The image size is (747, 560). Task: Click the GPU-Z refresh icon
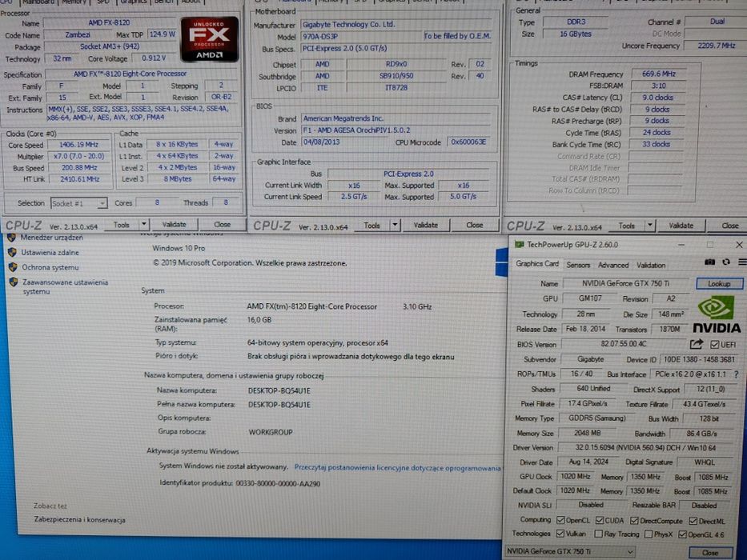726,262
